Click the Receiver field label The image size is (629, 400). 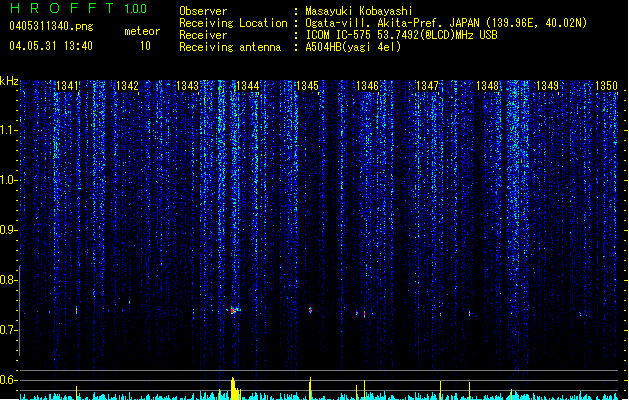click(x=203, y=35)
